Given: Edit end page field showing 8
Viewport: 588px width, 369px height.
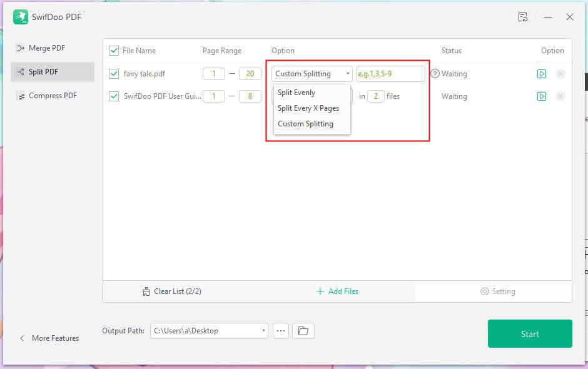Looking at the screenshot, I should [250, 96].
